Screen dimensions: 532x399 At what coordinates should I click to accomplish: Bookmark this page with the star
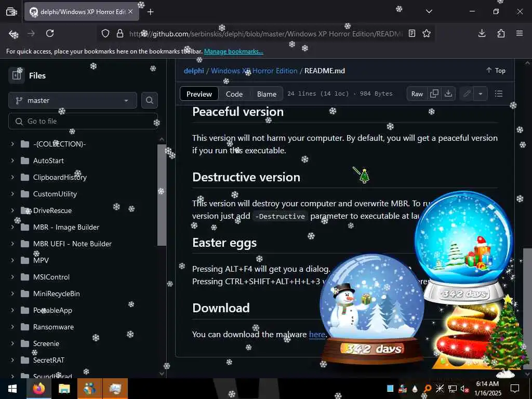[x=427, y=34]
